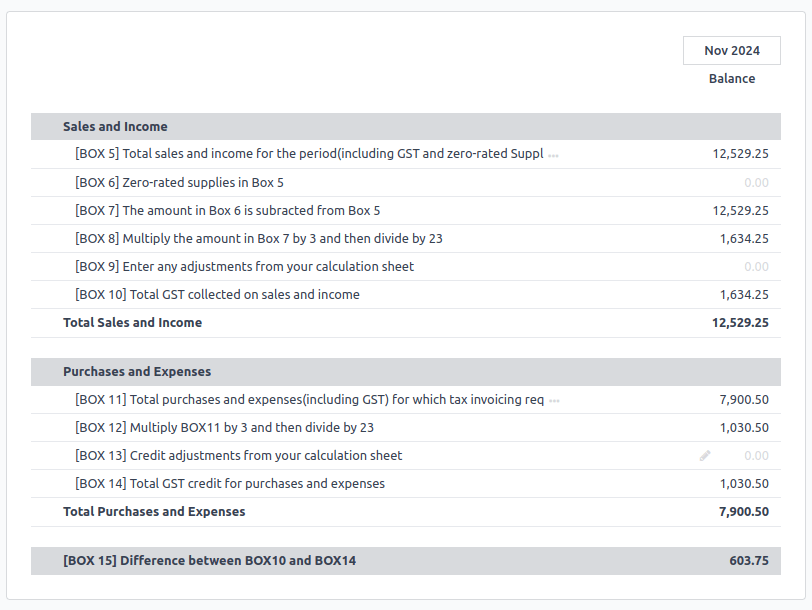Click the Total Sales and Income row label
812x610 pixels.
tap(132, 323)
